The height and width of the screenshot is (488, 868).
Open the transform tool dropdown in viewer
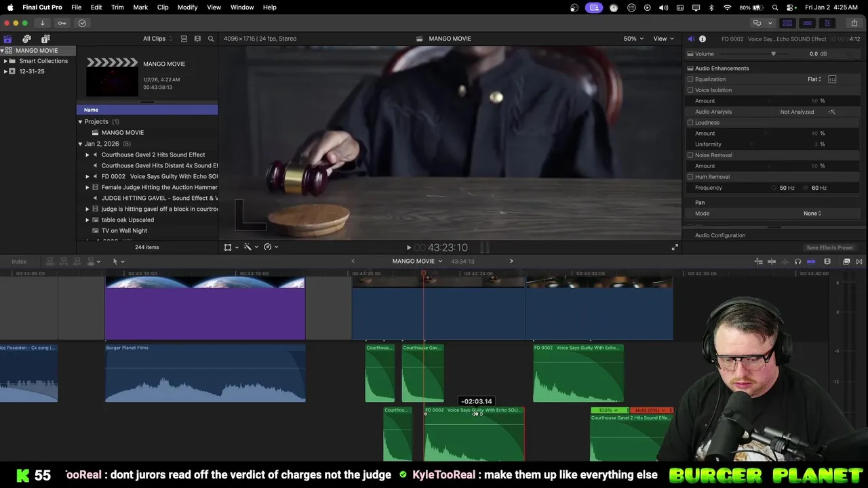coord(231,247)
